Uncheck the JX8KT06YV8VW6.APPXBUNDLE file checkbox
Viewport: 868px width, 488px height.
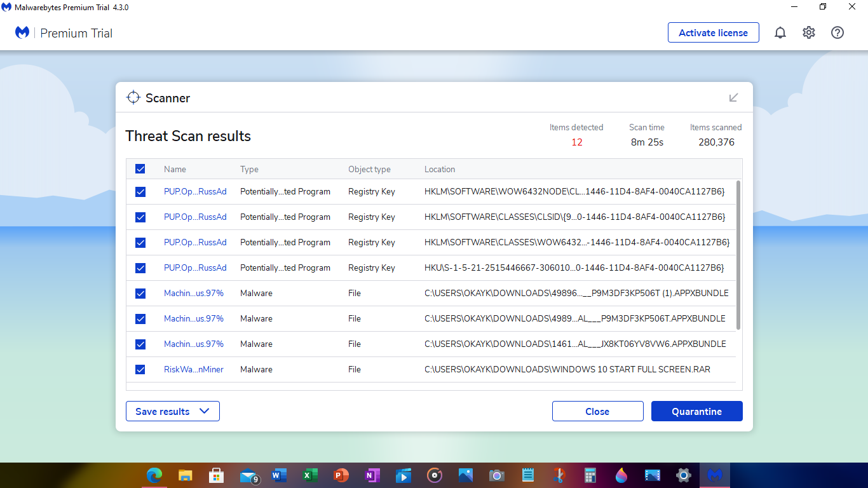click(x=140, y=344)
